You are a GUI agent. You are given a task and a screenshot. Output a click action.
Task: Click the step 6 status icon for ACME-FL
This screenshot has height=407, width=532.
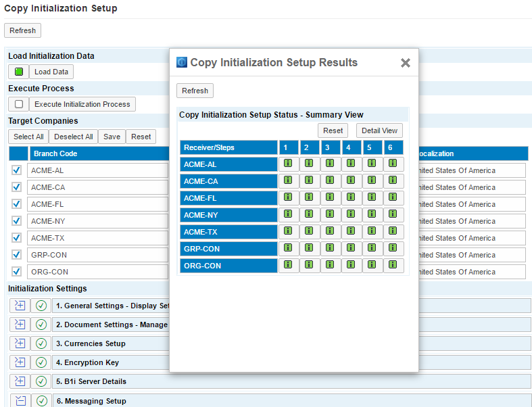(393, 197)
